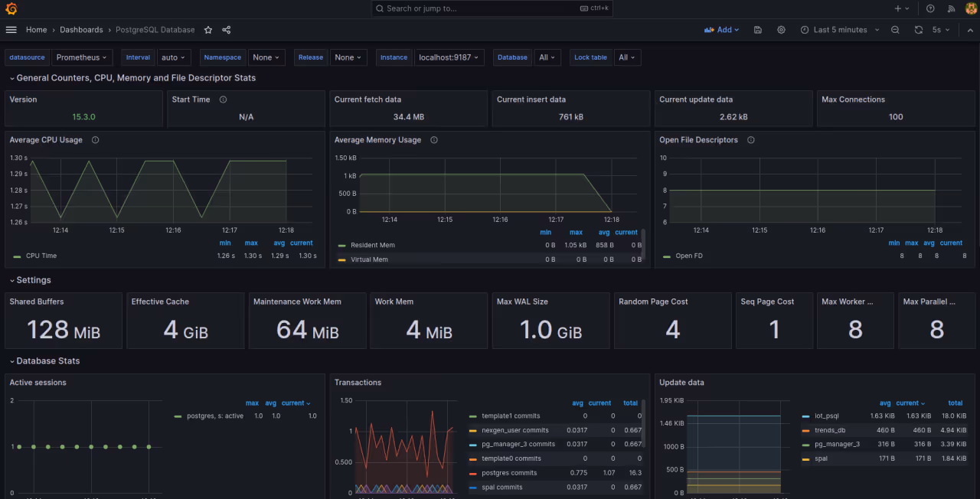
Task: Go to Home breadcrumb
Action: [36, 30]
